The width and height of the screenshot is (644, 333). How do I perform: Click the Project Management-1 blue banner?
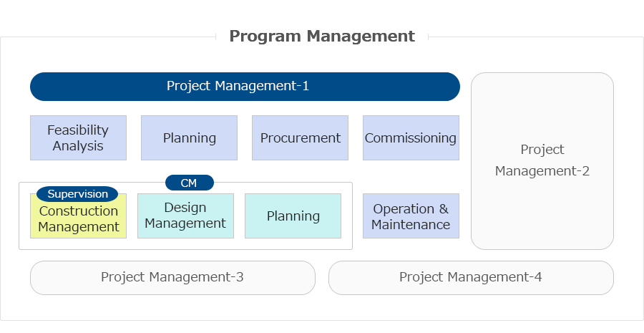coord(245,87)
